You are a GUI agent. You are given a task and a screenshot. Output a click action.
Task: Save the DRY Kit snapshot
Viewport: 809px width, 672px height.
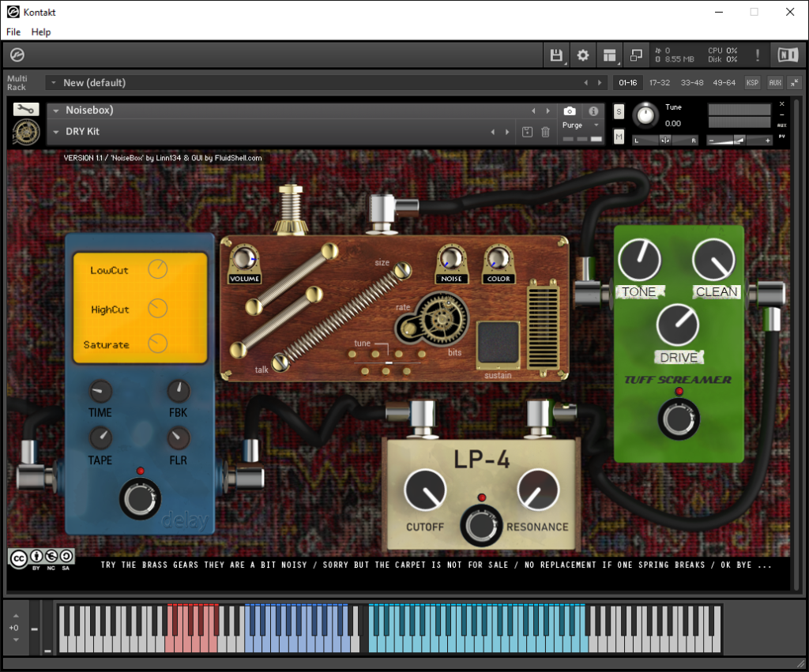[x=527, y=132]
